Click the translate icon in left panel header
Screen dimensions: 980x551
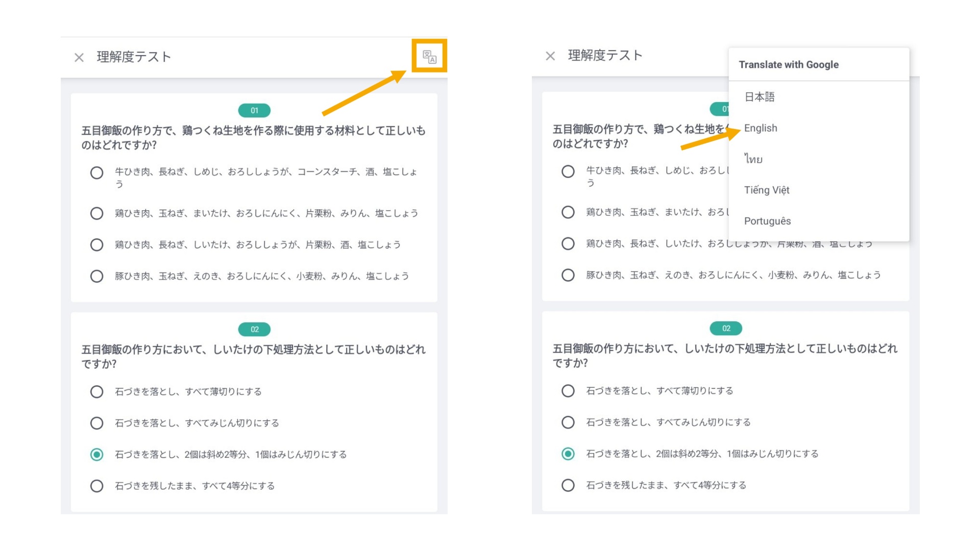tap(429, 56)
